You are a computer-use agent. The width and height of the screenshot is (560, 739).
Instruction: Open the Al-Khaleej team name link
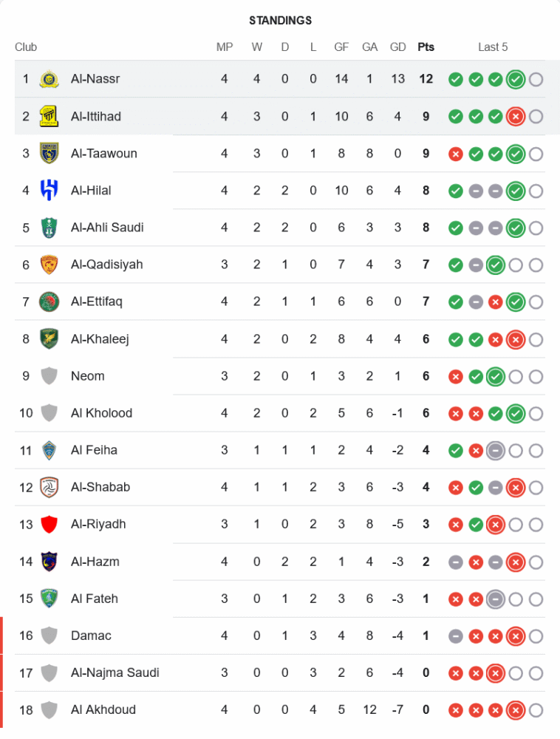click(100, 339)
